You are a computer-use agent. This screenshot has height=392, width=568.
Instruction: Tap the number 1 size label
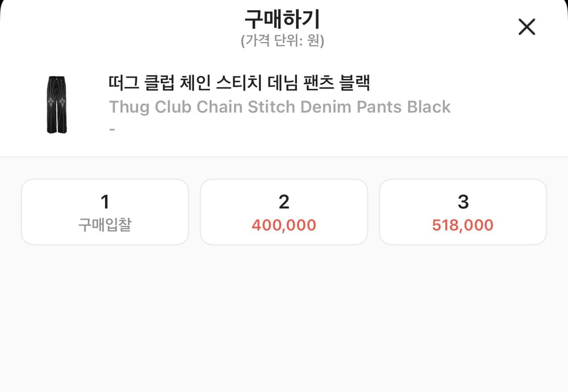point(105,202)
